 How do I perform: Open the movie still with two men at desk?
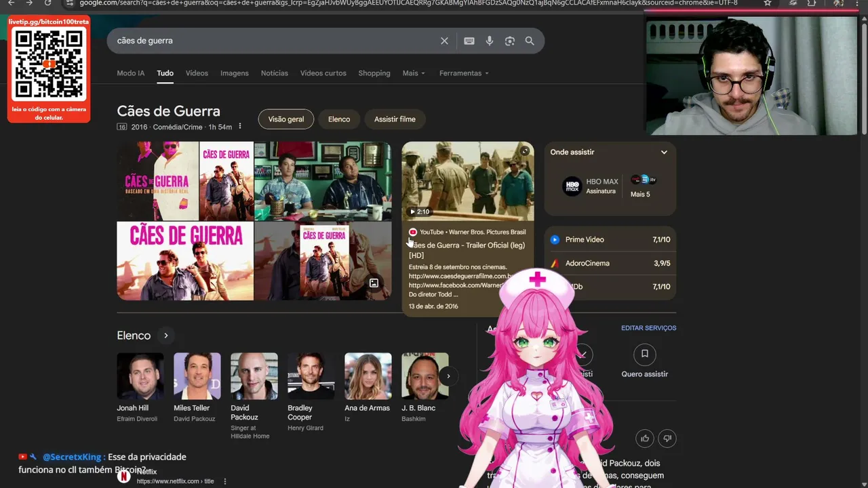(323, 181)
